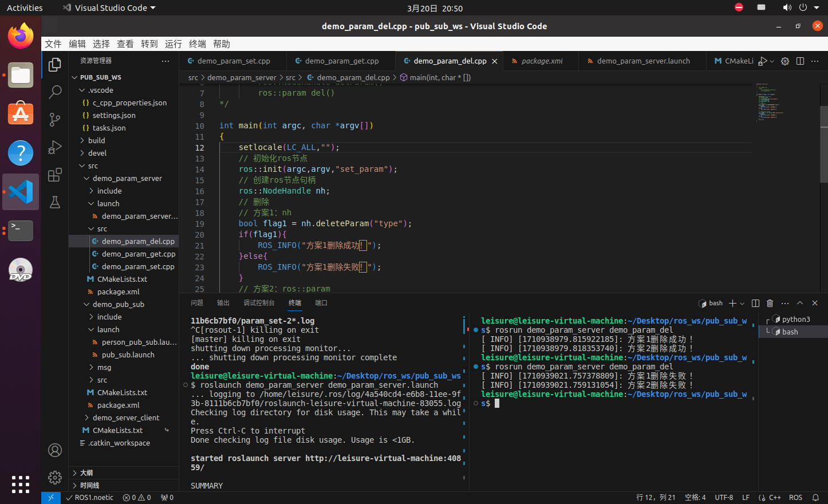Screen dimensions: 828x504
Task: Click errors and warnings count in status bar
Action: [137, 498]
